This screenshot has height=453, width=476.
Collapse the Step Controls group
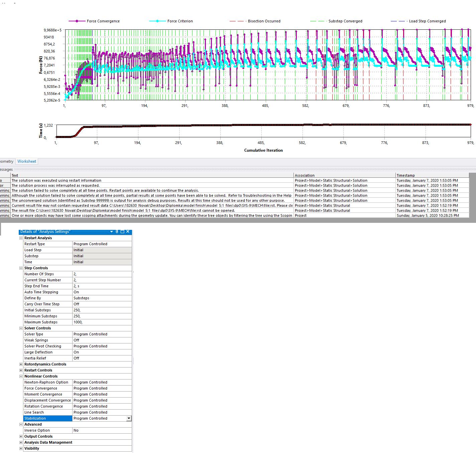[21, 268]
